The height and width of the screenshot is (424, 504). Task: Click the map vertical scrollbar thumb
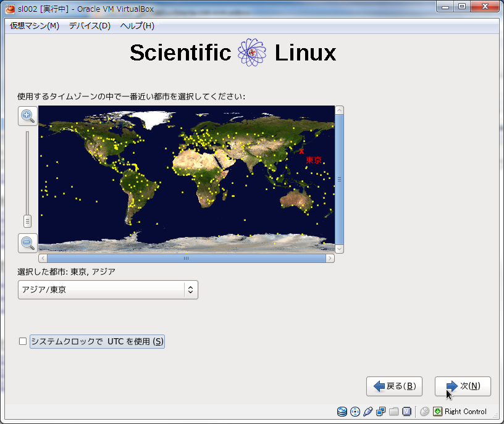(x=340, y=180)
